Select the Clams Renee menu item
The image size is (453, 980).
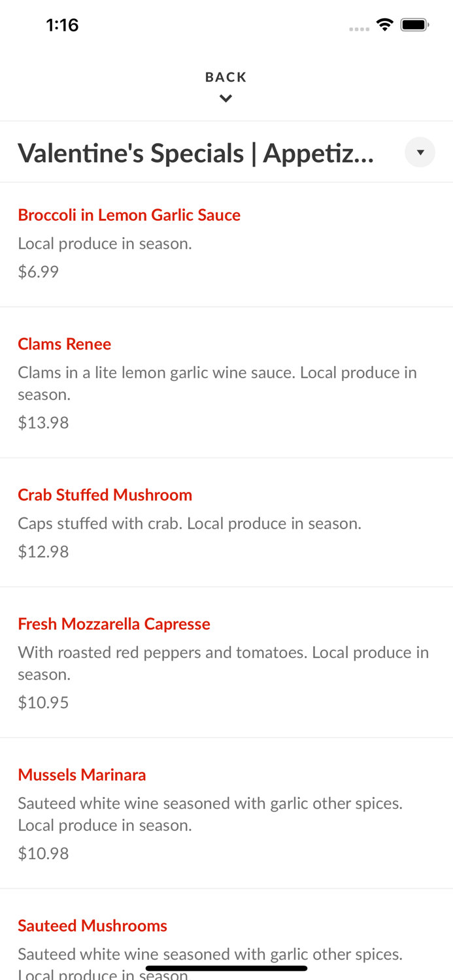pos(64,344)
